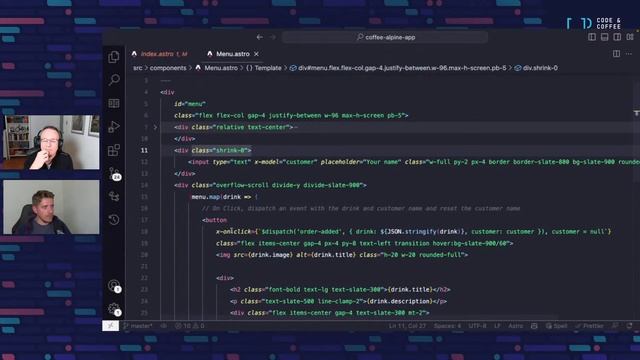Screen dimensions: 640x360
Task: Go back with the left arrow
Action: (260, 37)
